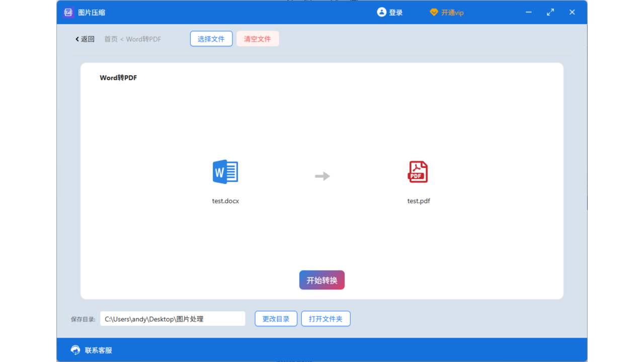The width and height of the screenshot is (644, 362).
Task: Navigate to 首页 in the breadcrumb
Action: tap(110, 39)
